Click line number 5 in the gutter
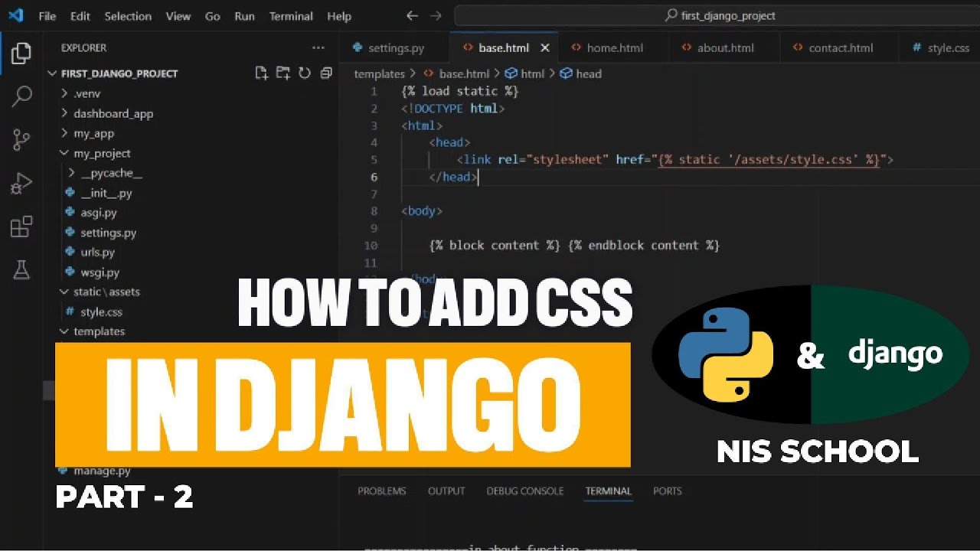The width and height of the screenshot is (980, 551). coord(374,159)
